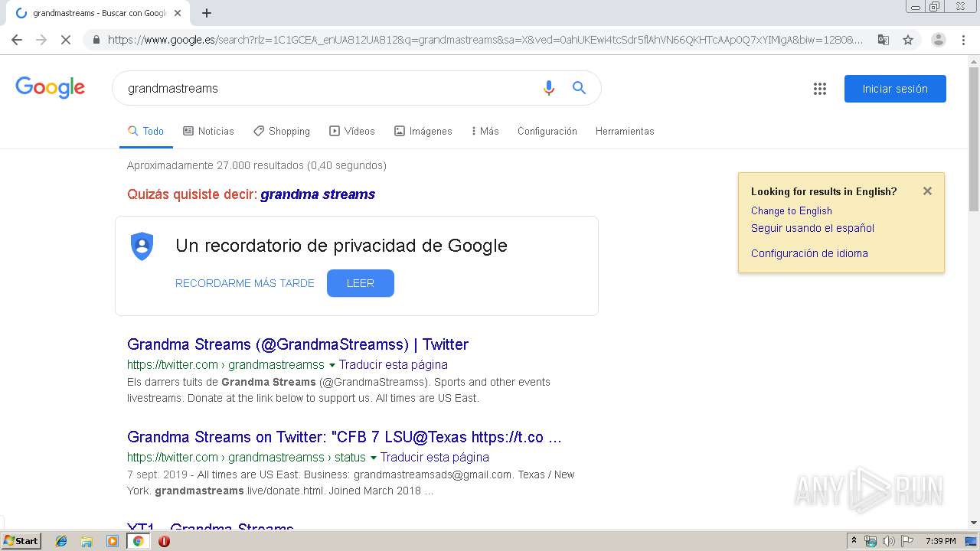Click the suggested spelling grandma streams
The height and width of the screenshot is (551, 980).
318,194
